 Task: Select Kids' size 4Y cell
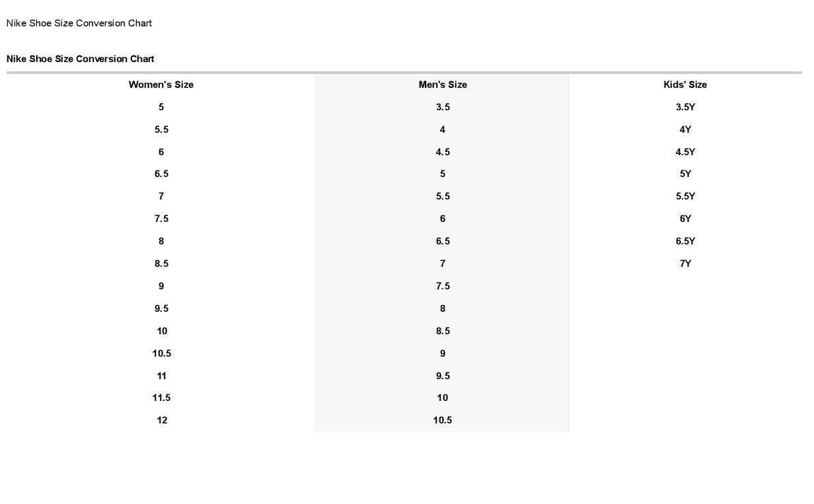(x=685, y=129)
